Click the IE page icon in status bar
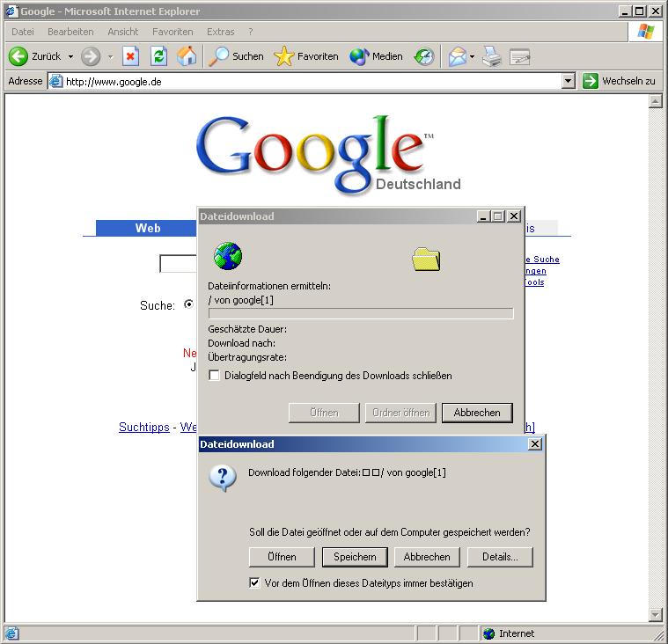Viewport: 668px width, 644px height. tap(11, 633)
